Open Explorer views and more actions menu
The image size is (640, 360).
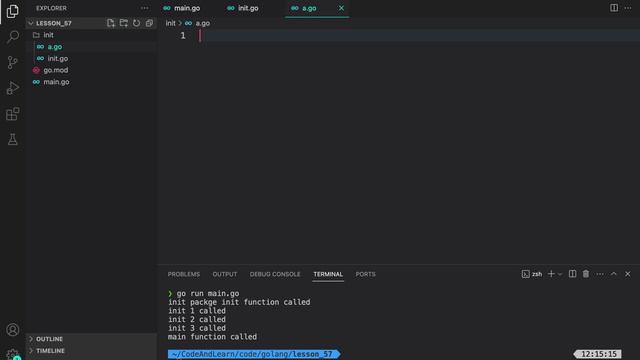click(144, 8)
